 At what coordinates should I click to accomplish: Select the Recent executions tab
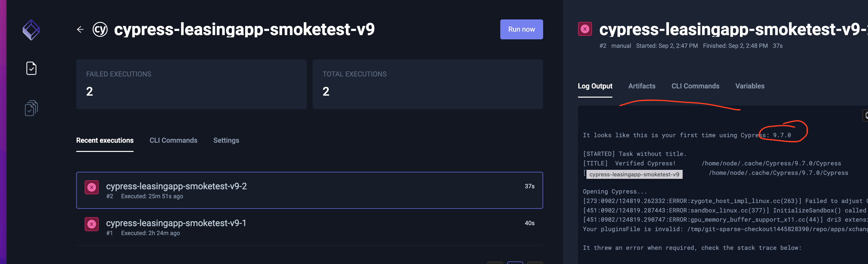click(105, 140)
